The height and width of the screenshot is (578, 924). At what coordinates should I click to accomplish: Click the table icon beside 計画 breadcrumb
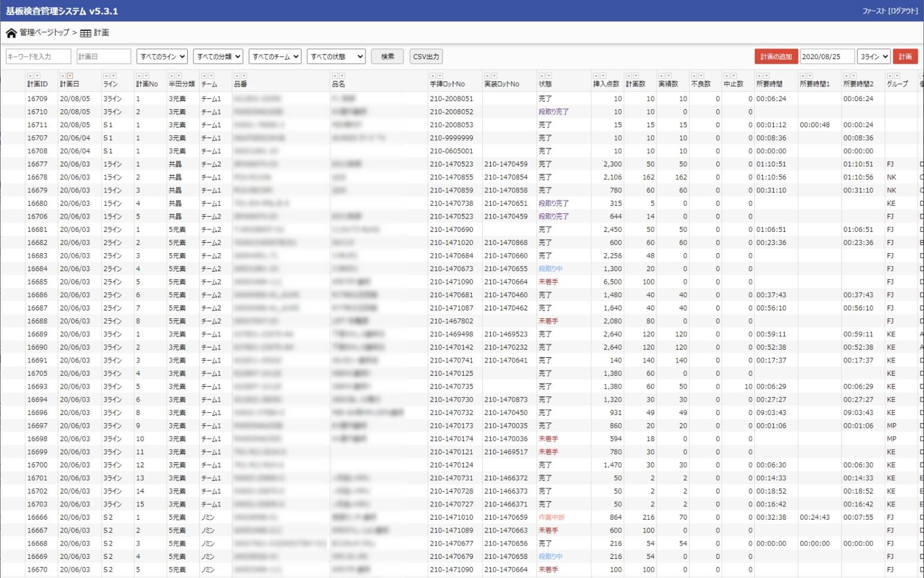tap(85, 33)
